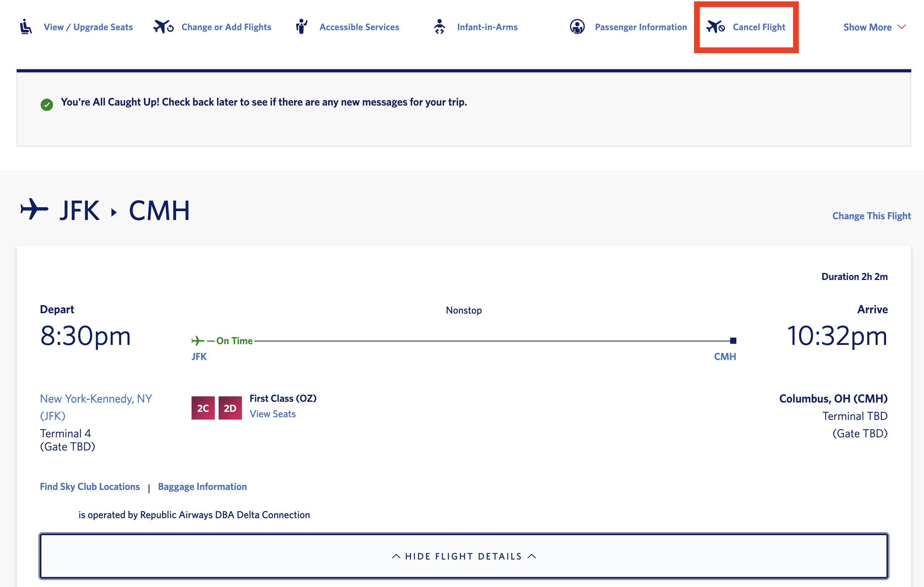Open View / Upgrade Seats link
This screenshot has width=924, height=587.
click(88, 27)
